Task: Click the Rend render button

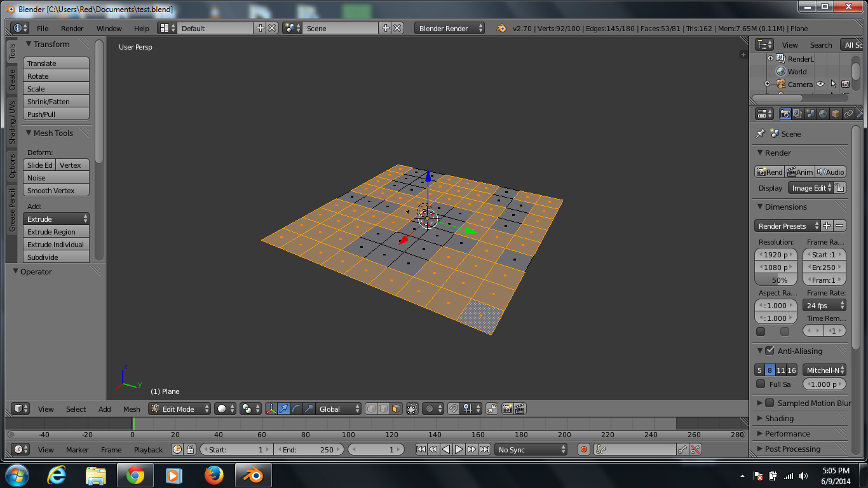Action: pyautogui.click(x=770, y=172)
